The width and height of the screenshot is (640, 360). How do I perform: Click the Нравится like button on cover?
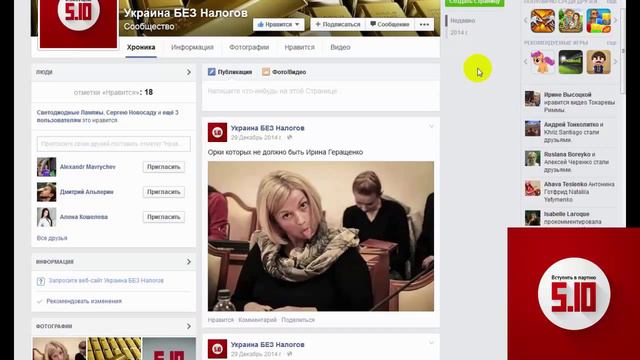(x=278, y=24)
